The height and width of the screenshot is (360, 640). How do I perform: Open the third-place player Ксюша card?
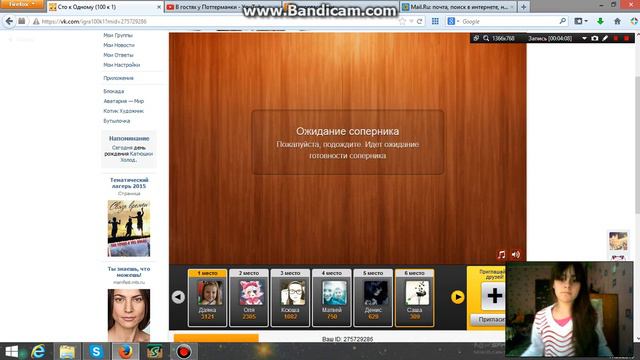pyautogui.click(x=290, y=298)
